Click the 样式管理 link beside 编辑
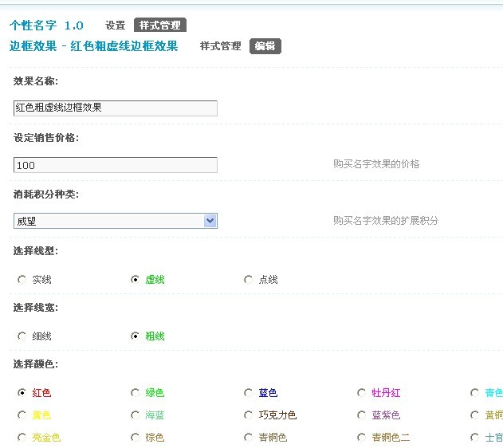503x448 pixels. click(x=220, y=46)
